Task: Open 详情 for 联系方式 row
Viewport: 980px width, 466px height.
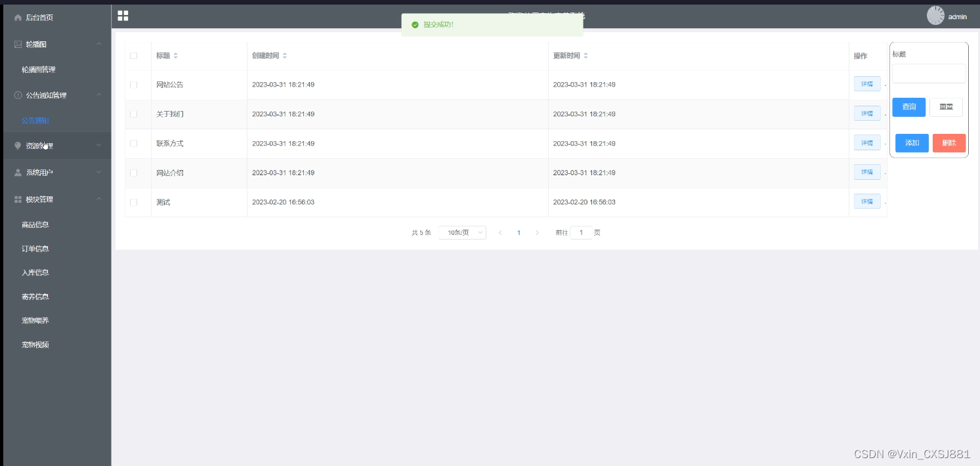Action: coord(867,142)
